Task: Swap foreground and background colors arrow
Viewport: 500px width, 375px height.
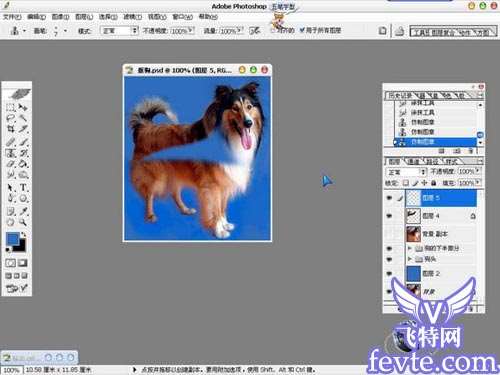Action: click(x=23, y=235)
